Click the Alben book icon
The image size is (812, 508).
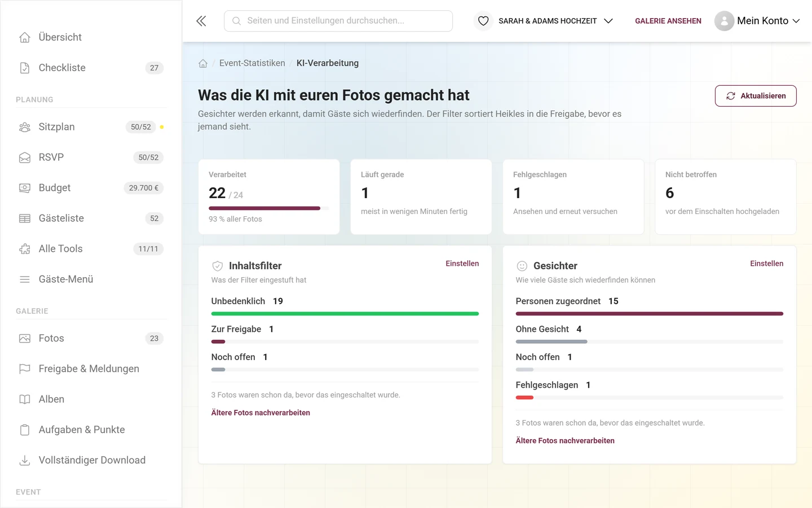pos(25,400)
